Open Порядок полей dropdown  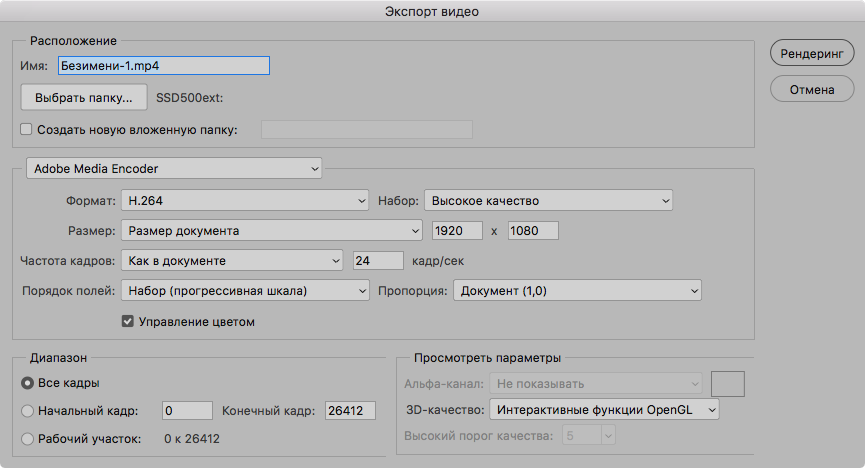tap(245, 290)
